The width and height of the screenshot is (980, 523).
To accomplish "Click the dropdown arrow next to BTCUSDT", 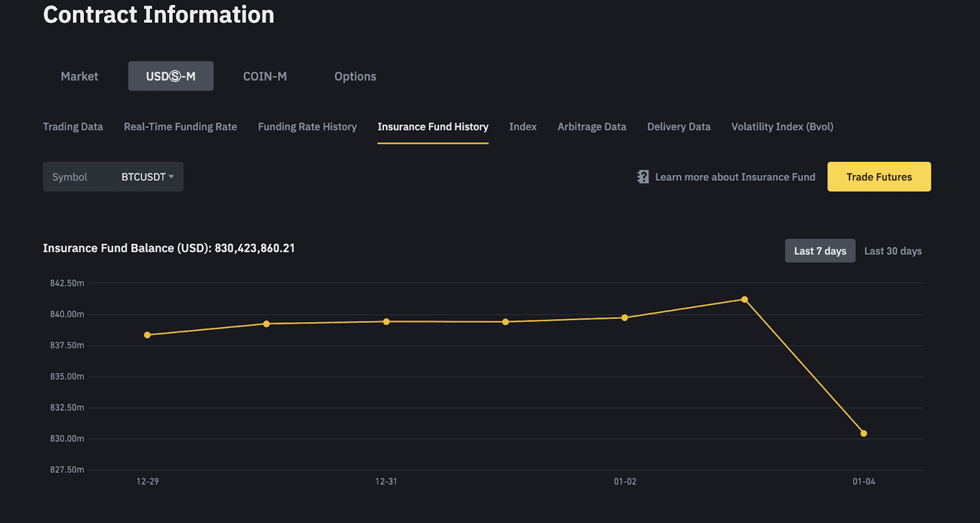I will pyautogui.click(x=171, y=176).
